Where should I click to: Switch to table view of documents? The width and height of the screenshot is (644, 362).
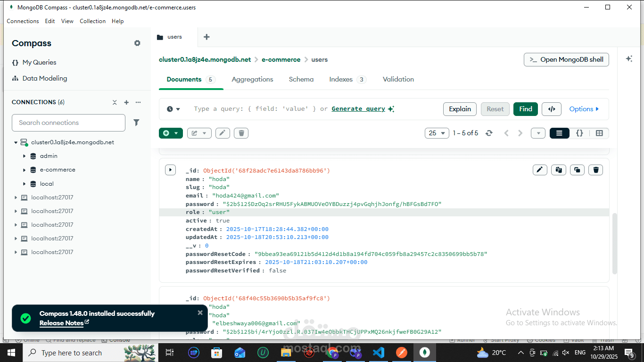(x=599, y=133)
